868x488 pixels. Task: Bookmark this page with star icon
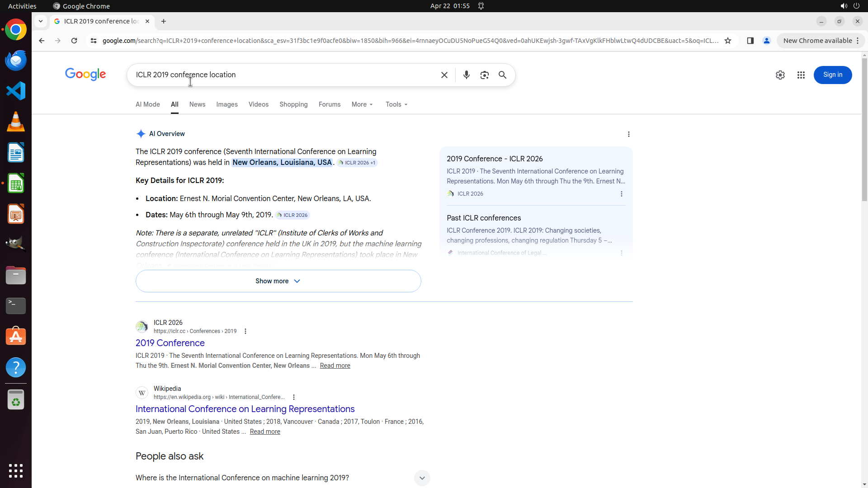tap(727, 41)
